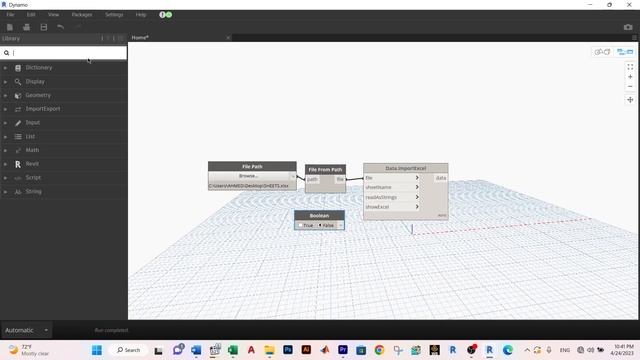Click the Windows Start button
Screen dimensions: 640x360
click(97, 350)
